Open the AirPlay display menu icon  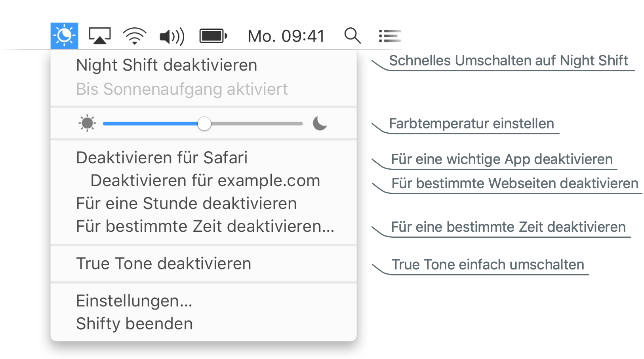pos(99,36)
